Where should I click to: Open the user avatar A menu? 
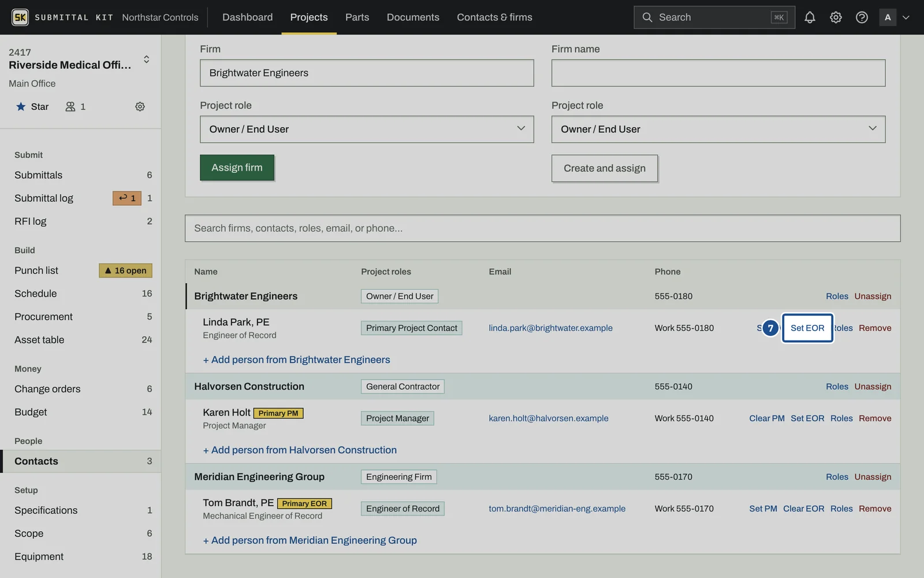click(895, 17)
